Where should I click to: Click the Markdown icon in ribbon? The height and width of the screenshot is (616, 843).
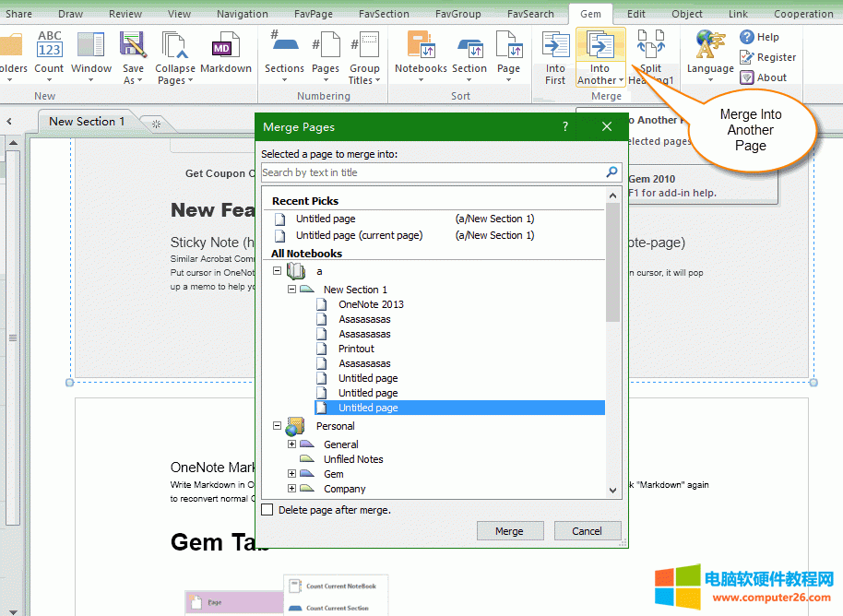tap(225, 50)
